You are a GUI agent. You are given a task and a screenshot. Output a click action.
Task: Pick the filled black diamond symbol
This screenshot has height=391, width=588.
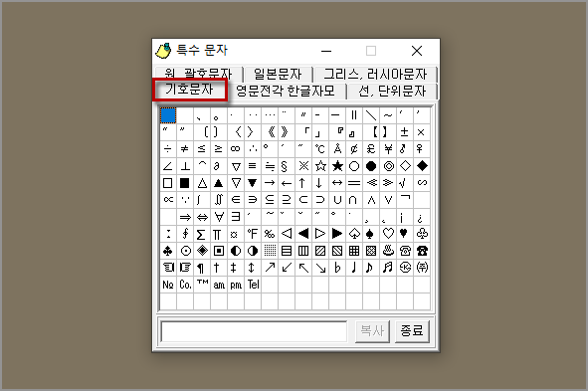point(422,166)
